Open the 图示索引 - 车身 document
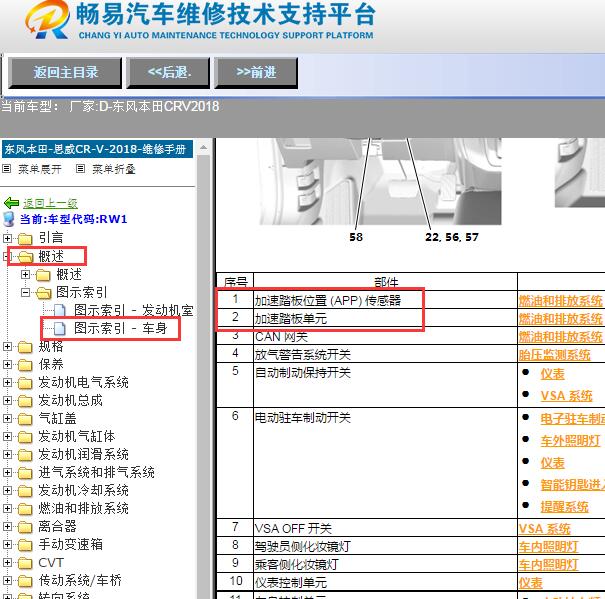The width and height of the screenshot is (605, 599). (120, 328)
